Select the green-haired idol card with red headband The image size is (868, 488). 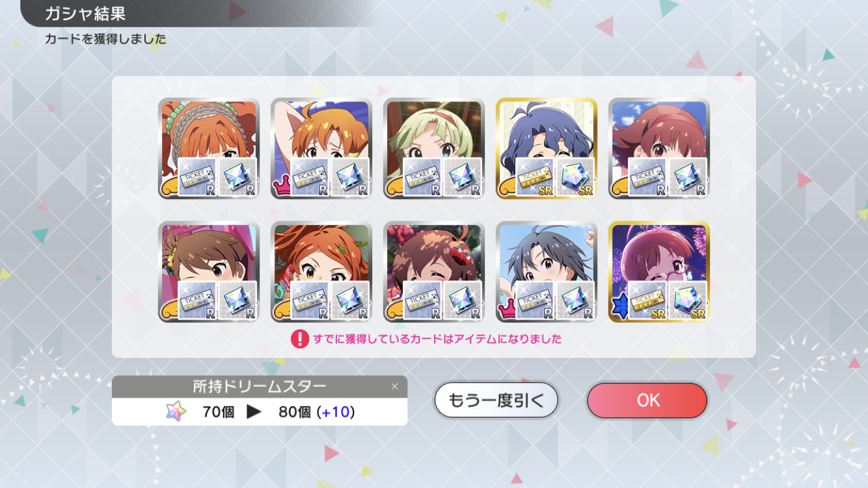tap(433, 148)
